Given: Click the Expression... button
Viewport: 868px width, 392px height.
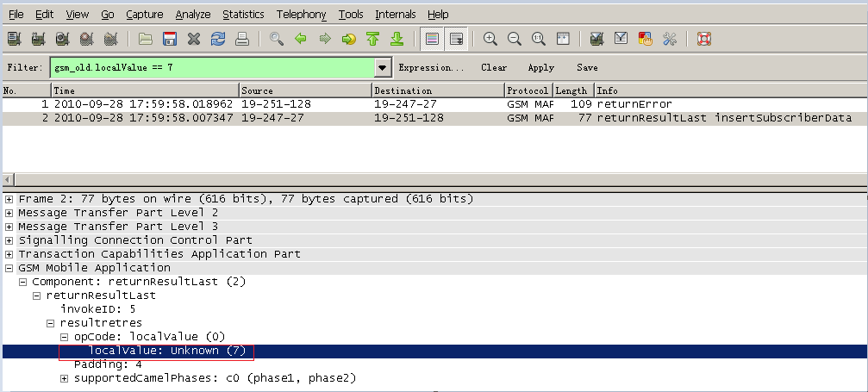Looking at the screenshot, I should [431, 67].
